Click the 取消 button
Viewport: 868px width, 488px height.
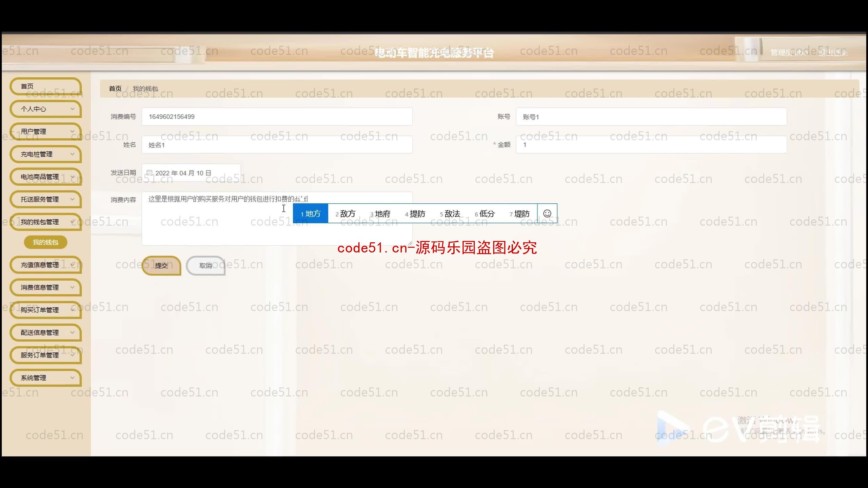pyautogui.click(x=205, y=266)
